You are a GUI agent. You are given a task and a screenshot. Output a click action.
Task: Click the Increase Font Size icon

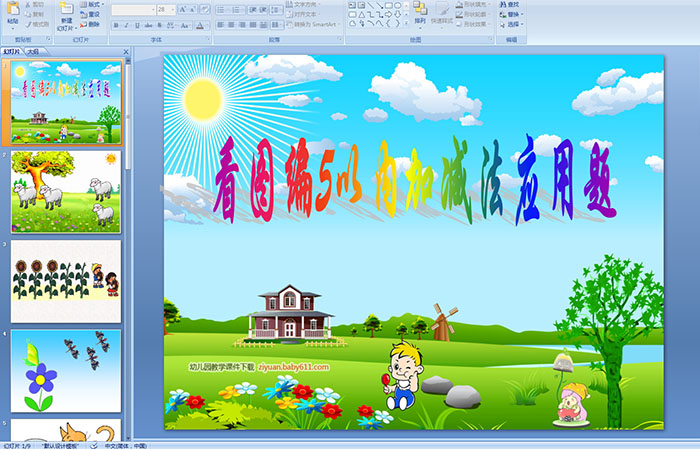tap(183, 10)
